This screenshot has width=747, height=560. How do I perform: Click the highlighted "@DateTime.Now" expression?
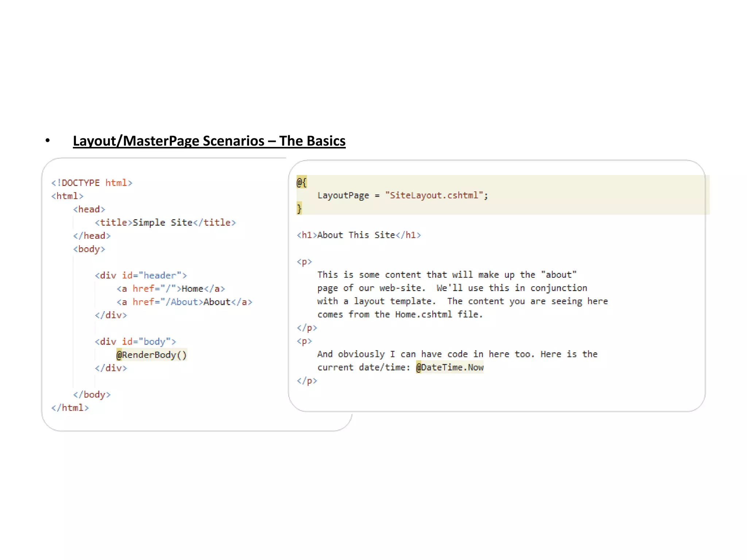click(450, 367)
